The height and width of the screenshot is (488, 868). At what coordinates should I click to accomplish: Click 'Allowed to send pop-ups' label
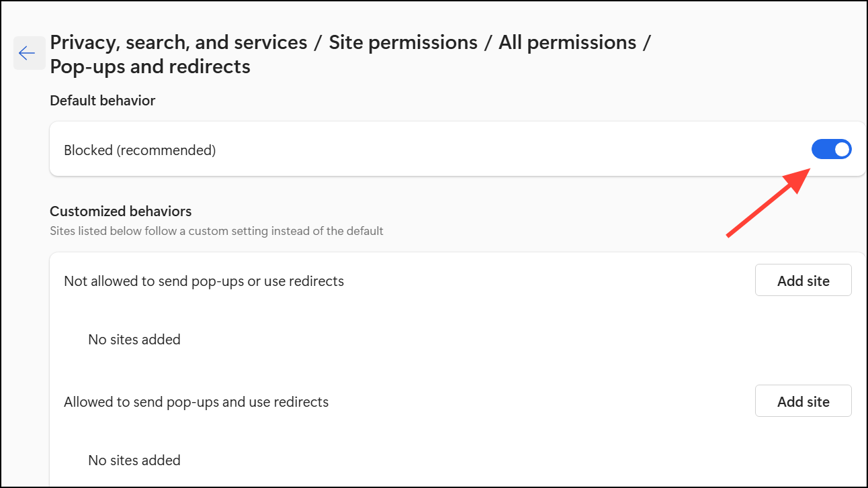196,402
